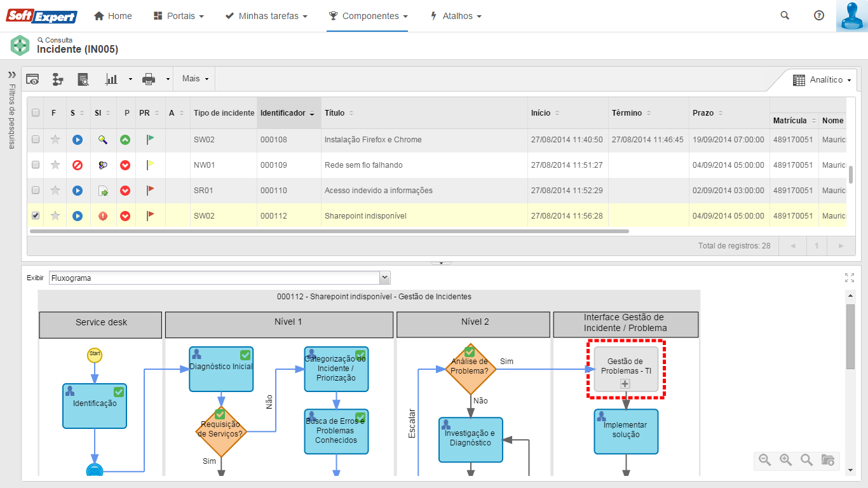This screenshot has height=488, width=868.
Task: Click the flowchart structure icon in toolbar
Action: pos(58,79)
